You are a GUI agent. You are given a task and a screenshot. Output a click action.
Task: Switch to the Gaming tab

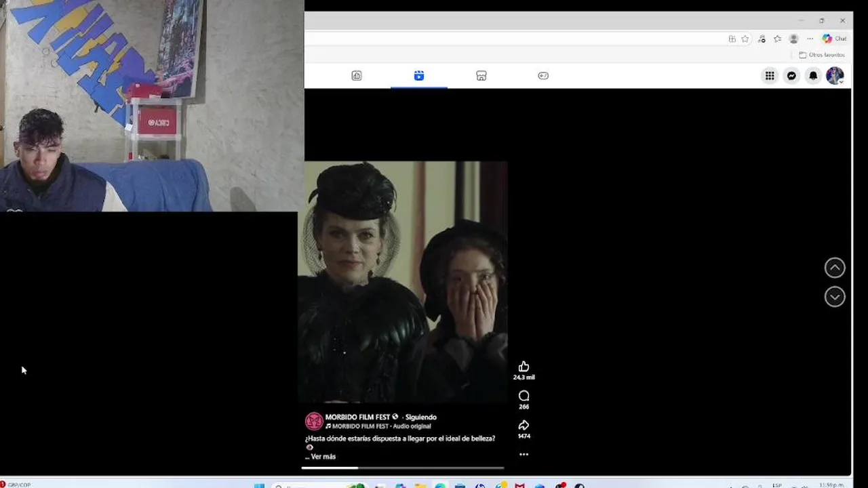tap(543, 76)
